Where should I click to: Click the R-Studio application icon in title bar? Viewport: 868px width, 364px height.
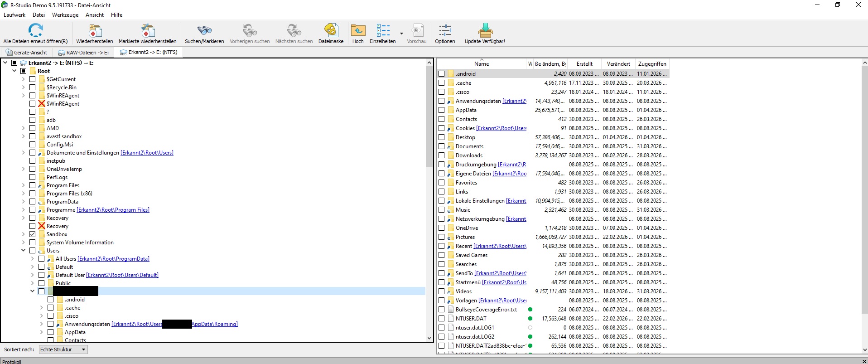[5, 5]
